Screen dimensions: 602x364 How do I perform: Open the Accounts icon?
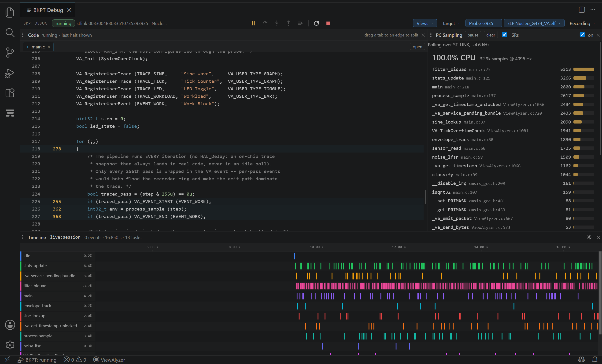click(10, 325)
